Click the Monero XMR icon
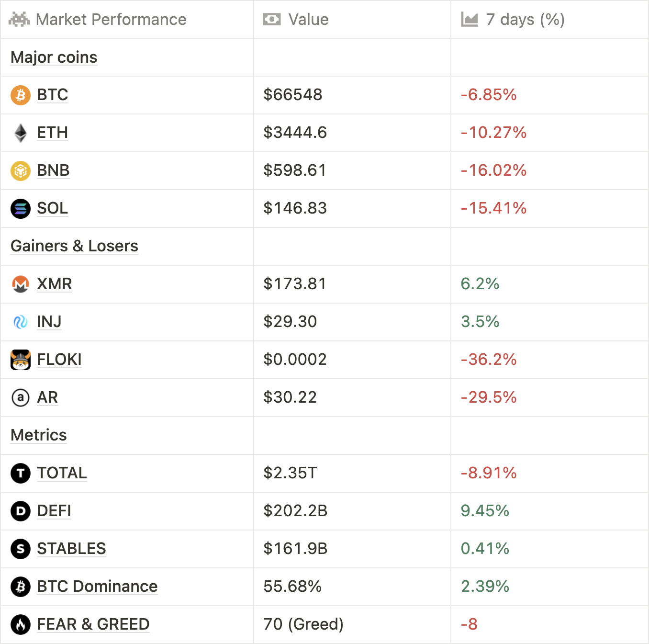Viewport: 649px width, 644px height. pyautogui.click(x=21, y=284)
